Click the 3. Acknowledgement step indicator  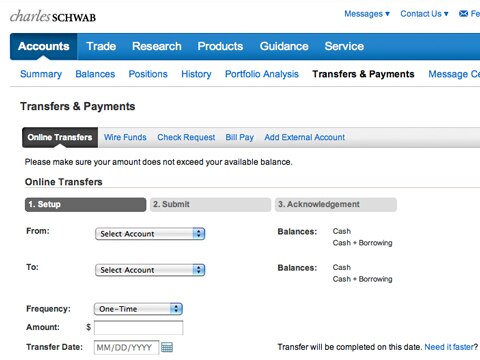(336, 205)
